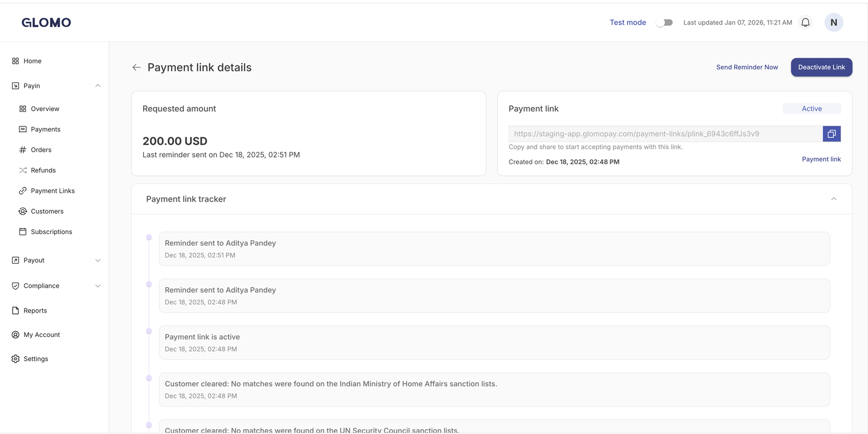Click the back arrow beside Payment link details

(136, 67)
